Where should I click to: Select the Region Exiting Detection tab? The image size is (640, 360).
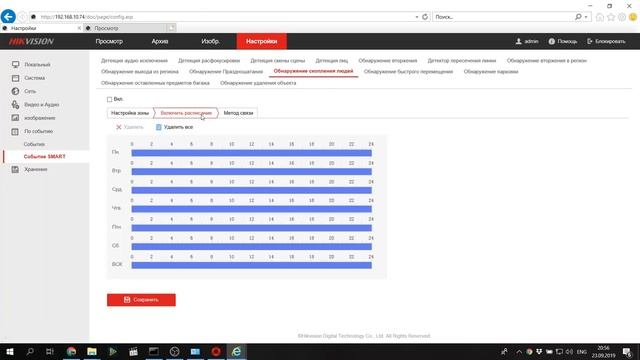(140, 71)
